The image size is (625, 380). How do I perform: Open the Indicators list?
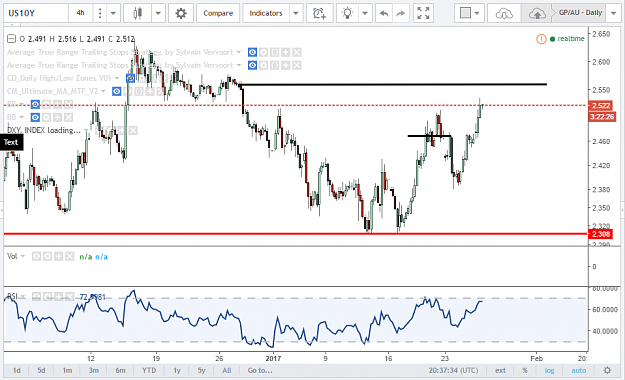266,13
